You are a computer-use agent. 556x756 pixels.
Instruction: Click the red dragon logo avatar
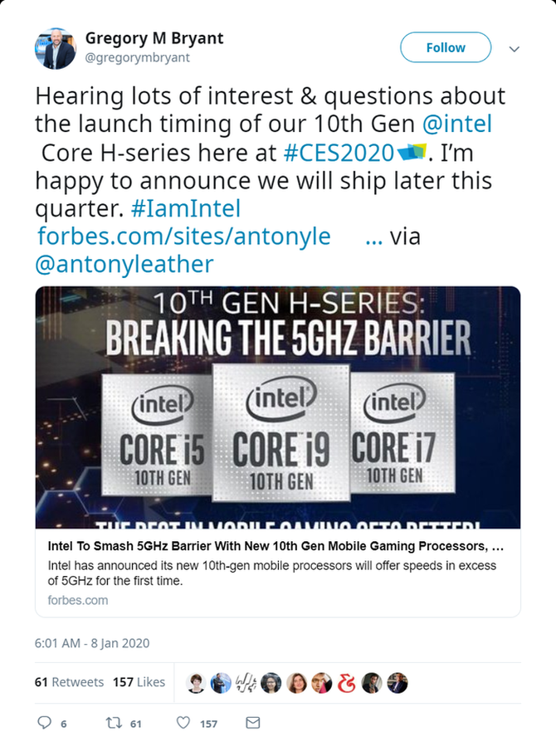point(348,682)
